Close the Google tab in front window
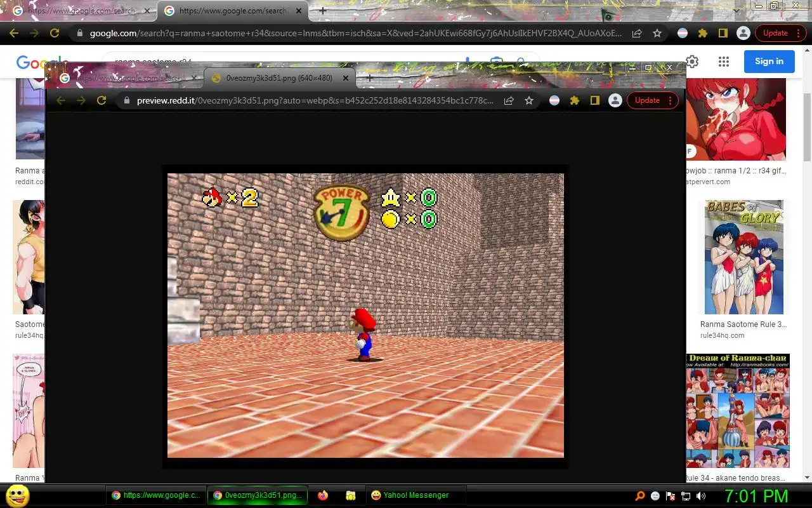Screen dimensions: 812x508 click(193, 78)
